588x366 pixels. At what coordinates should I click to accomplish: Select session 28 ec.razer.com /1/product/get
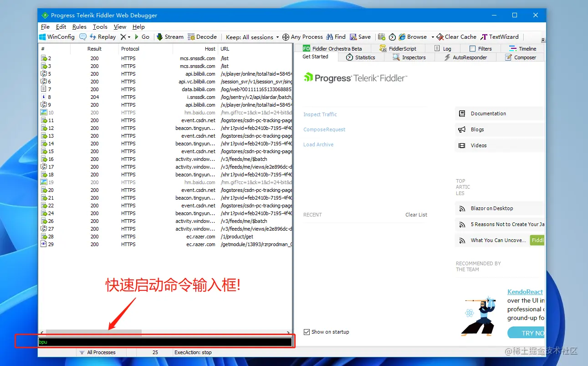pos(166,237)
